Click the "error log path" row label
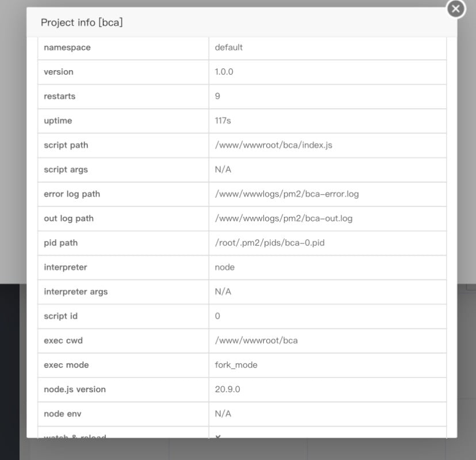 coord(72,194)
